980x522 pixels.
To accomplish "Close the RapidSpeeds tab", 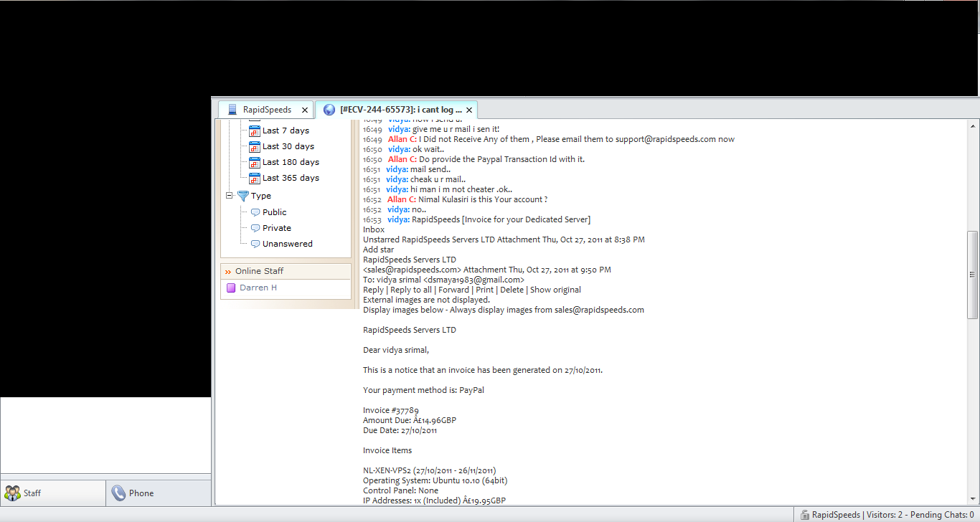I will 305,110.
